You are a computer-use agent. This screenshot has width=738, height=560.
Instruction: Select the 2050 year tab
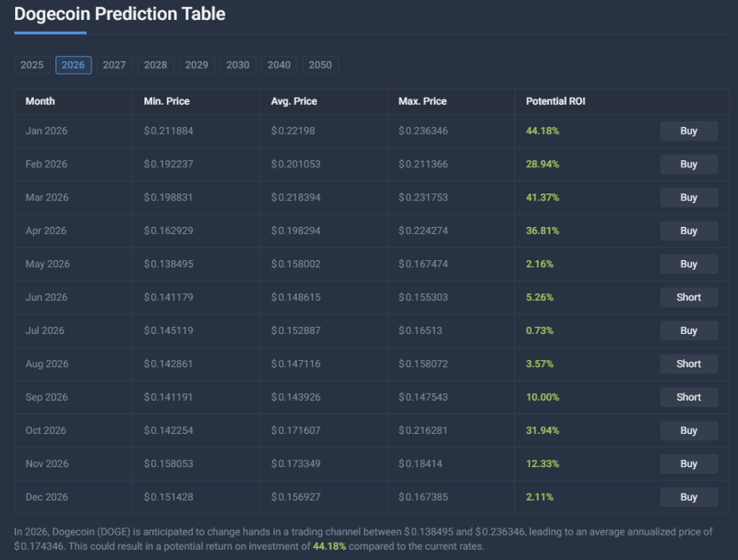pyautogui.click(x=321, y=65)
